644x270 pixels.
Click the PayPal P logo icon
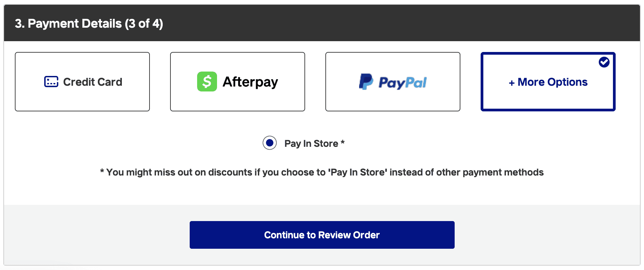366,82
